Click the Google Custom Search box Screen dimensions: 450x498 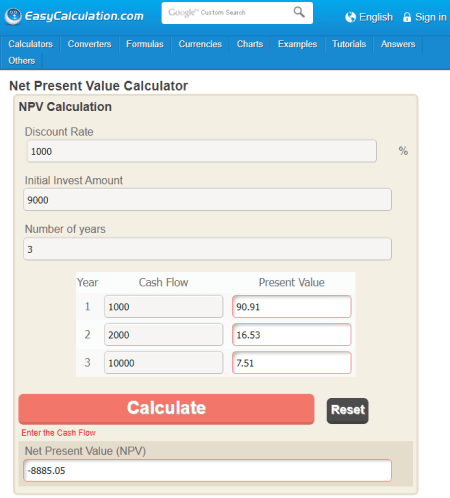pyautogui.click(x=237, y=13)
